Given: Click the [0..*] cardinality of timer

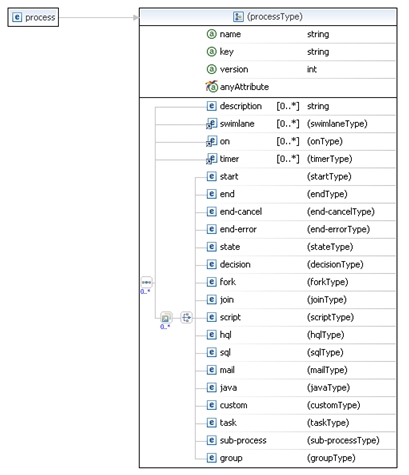Looking at the screenshot, I should coord(288,159).
